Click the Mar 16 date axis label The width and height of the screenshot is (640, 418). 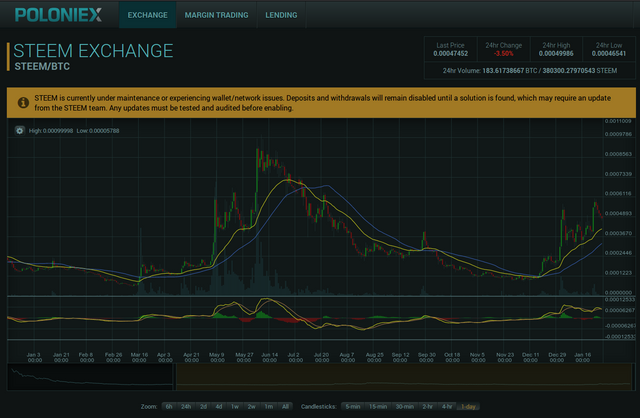(x=139, y=357)
